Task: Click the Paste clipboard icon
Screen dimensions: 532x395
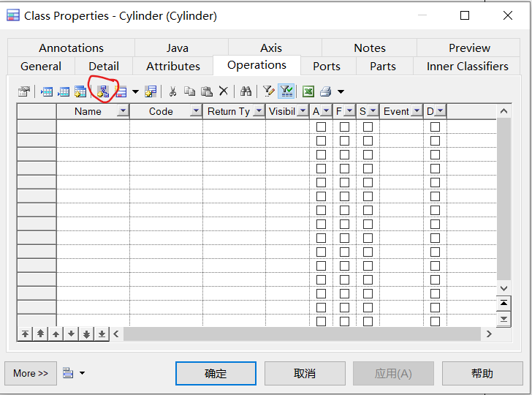Action: point(206,91)
